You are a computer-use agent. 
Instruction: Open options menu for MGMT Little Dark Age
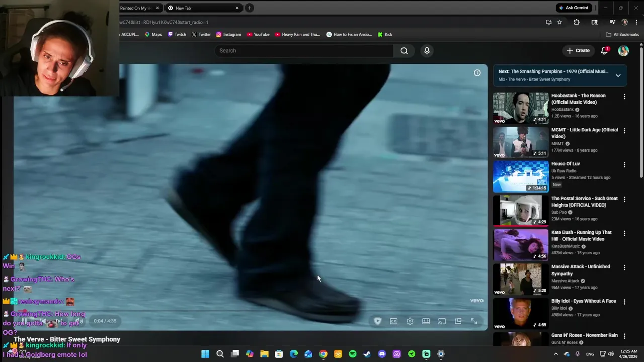point(624,131)
